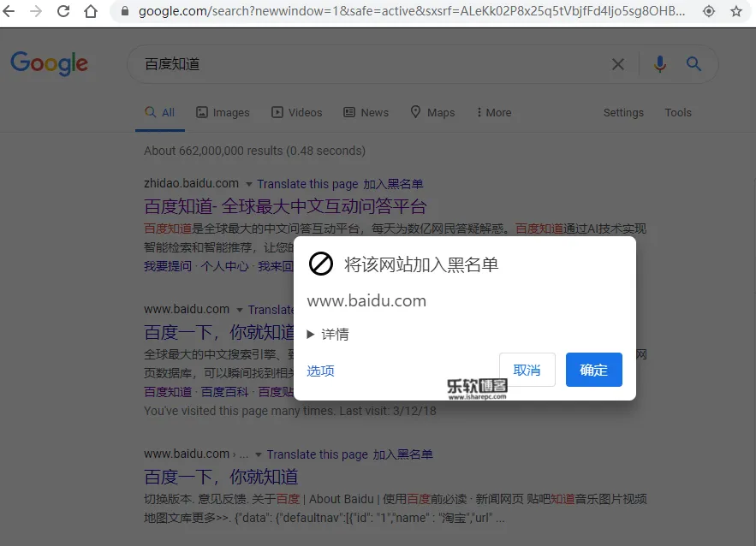Image resolution: width=756 pixels, height=546 pixels.
Task: Click the browser forward arrow
Action: 36,10
